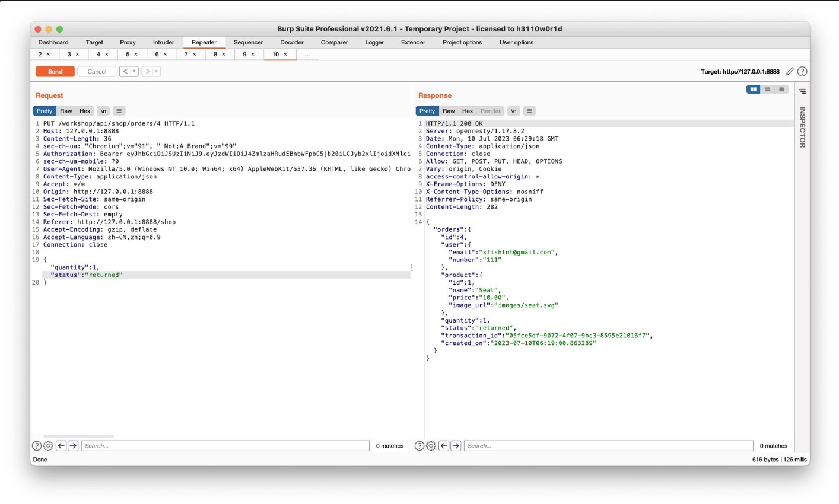Toggle response \n non-printable characters button
The width and height of the screenshot is (839, 504).
514,111
